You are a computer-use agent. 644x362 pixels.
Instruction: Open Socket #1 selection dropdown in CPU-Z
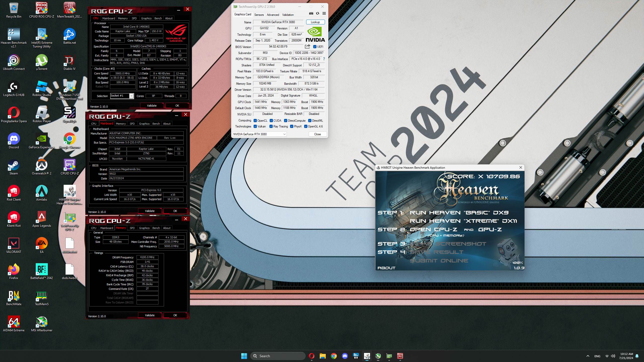122,96
